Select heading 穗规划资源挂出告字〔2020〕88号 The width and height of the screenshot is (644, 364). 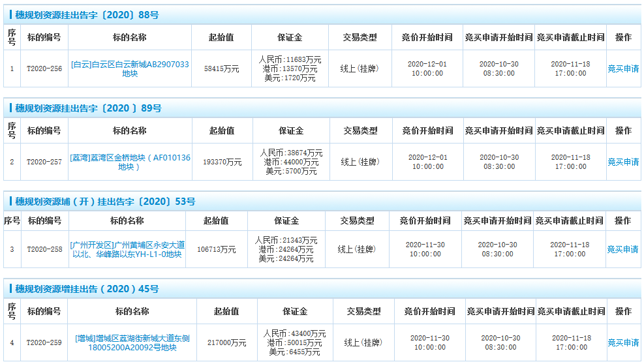87,14
